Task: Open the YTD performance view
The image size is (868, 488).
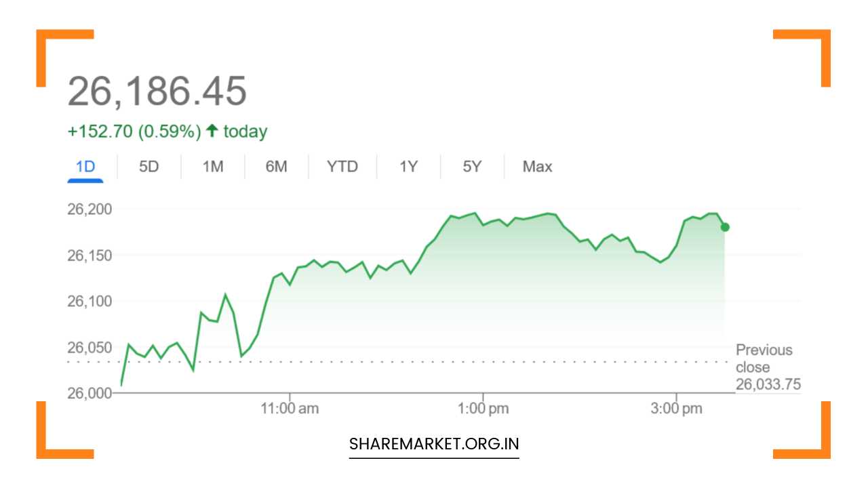Action: (342, 166)
